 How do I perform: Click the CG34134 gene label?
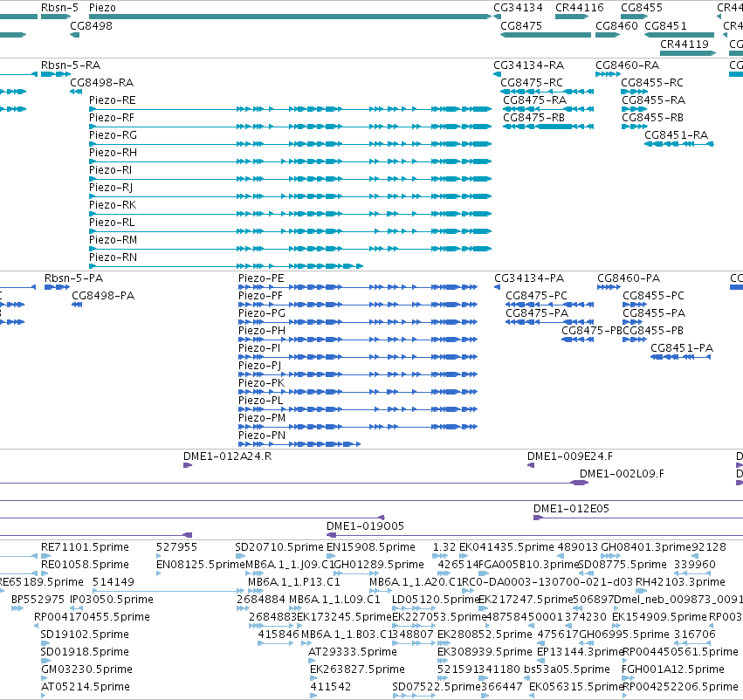point(518,8)
